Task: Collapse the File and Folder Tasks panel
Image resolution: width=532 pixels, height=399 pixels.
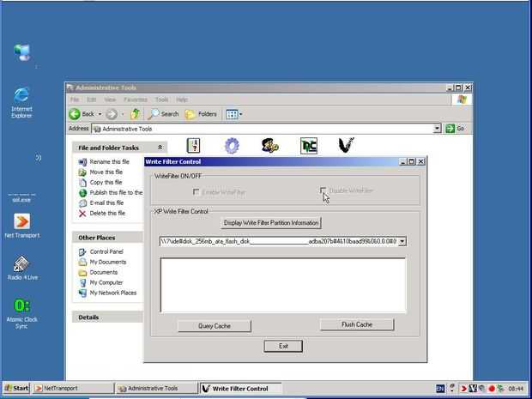Action: (x=160, y=148)
